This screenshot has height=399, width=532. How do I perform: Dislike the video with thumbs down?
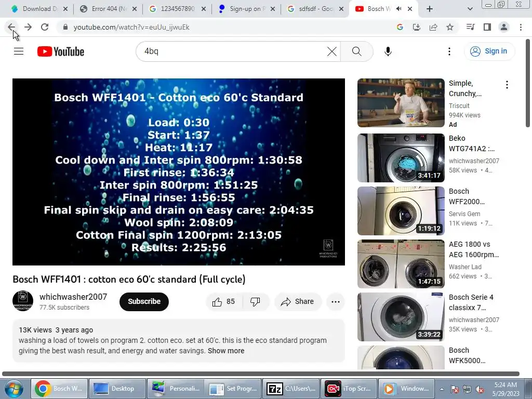(255, 302)
